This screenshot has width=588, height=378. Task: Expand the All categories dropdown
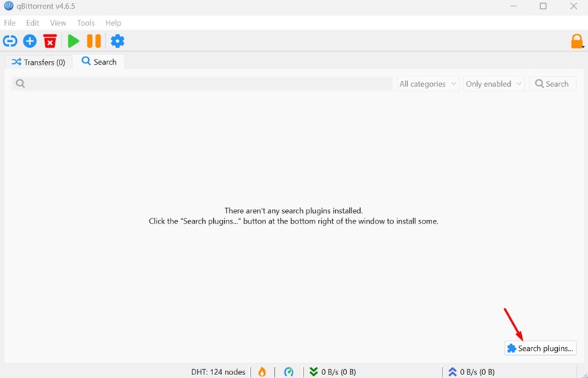pos(428,84)
